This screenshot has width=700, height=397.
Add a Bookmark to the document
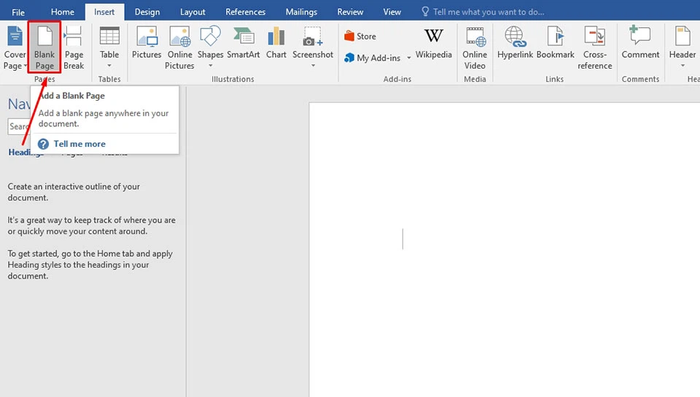pyautogui.click(x=555, y=42)
